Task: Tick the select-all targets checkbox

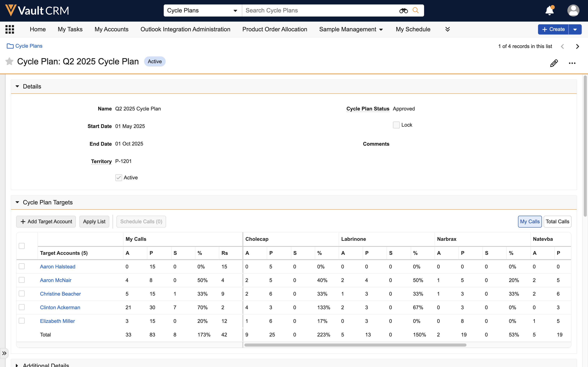Action: [22, 246]
